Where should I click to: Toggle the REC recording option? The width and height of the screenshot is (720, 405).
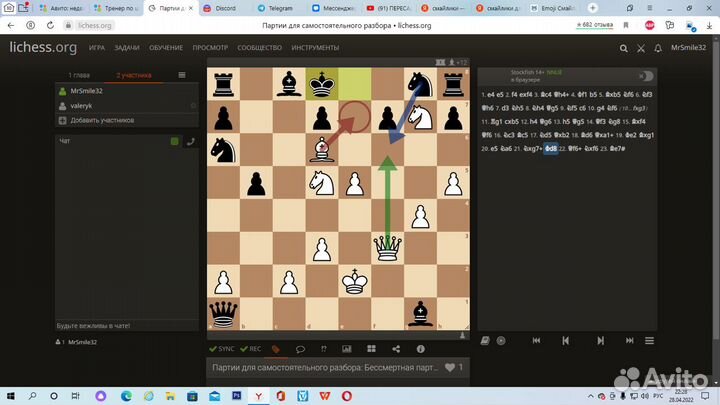point(250,349)
